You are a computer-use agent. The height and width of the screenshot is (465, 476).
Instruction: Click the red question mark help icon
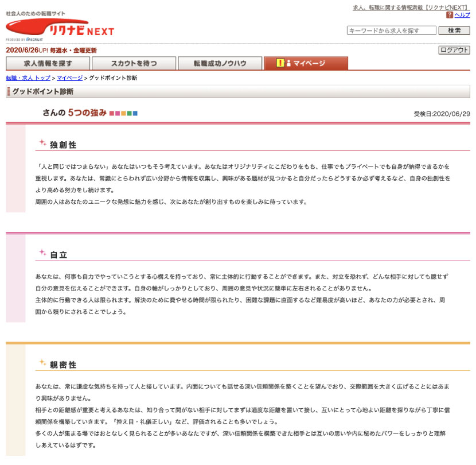(x=450, y=15)
